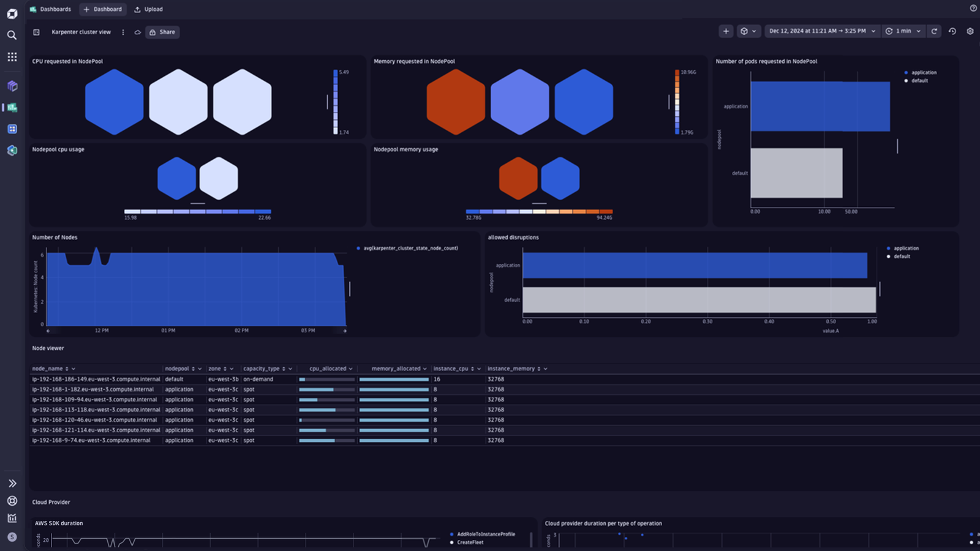Expand the nodepool column filter chevron
The image size is (980, 551).
[x=200, y=369]
